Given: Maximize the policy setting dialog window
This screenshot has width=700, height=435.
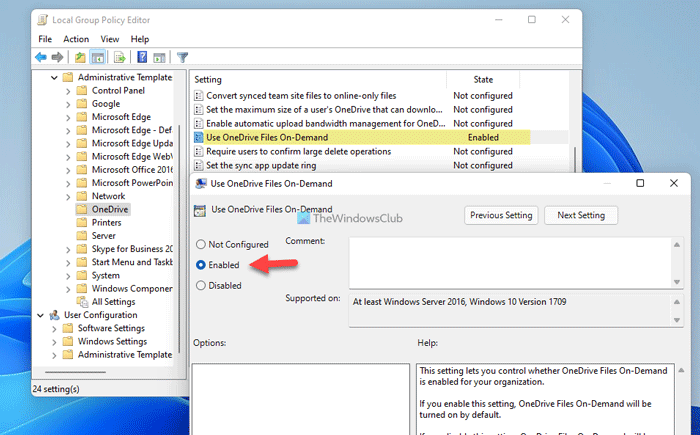Looking at the screenshot, I should [x=640, y=183].
